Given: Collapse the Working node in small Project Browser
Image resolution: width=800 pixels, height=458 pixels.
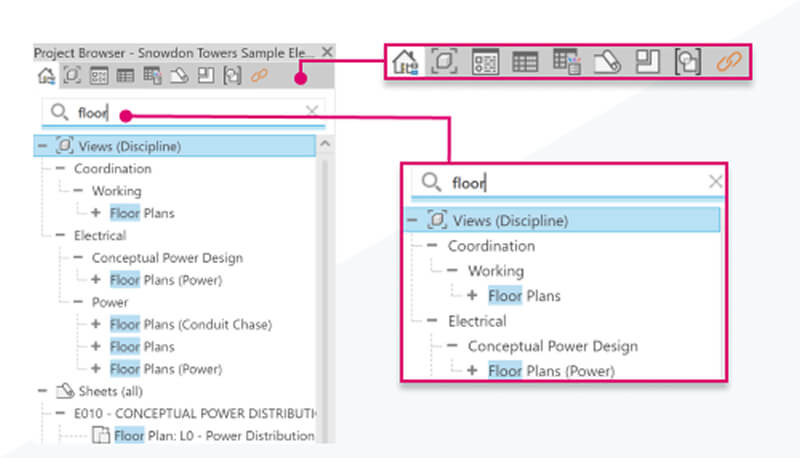Looking at the screenshot, I should tap(78, 190).
